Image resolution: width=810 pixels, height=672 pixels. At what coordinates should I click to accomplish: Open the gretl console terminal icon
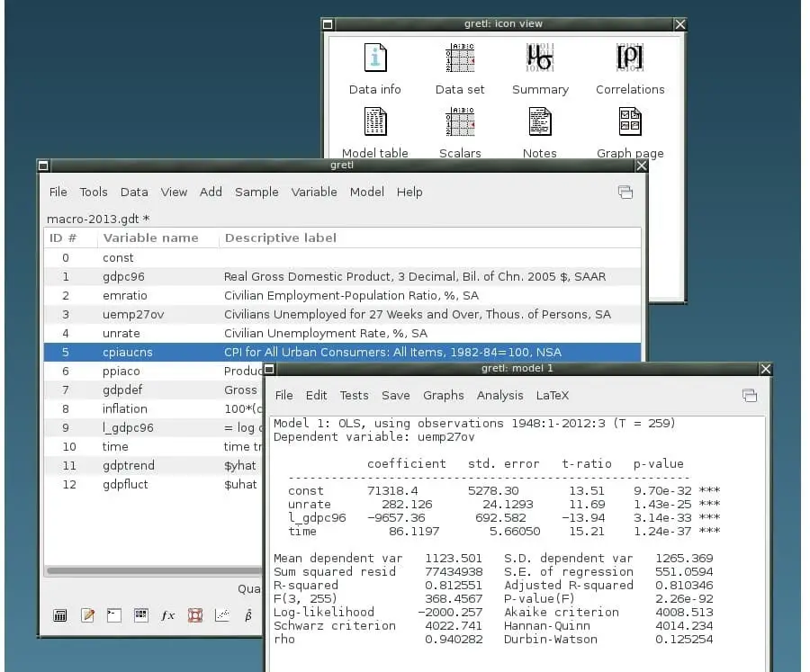tap(114, 615)
